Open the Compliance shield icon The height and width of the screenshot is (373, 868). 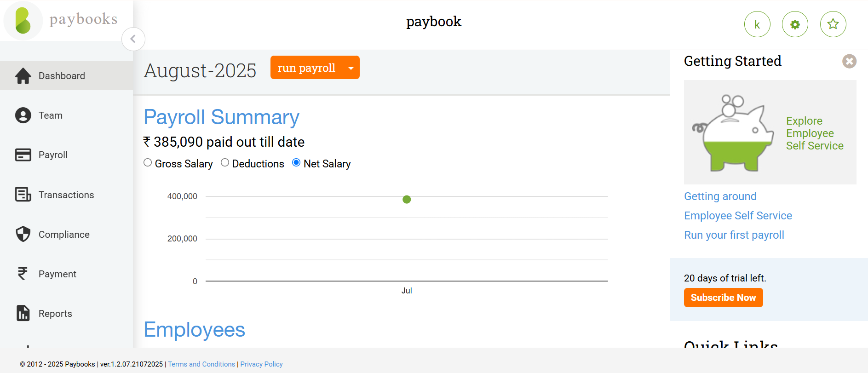(x=23, y=234)
